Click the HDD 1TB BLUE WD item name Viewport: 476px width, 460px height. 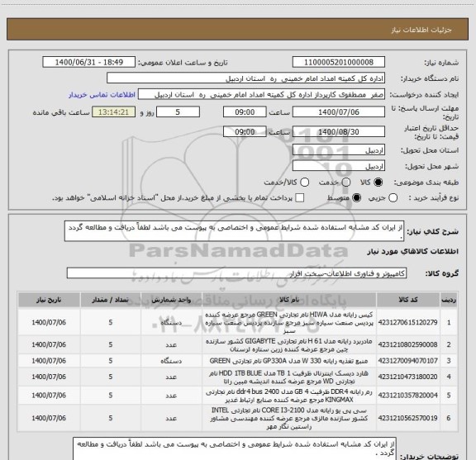tap(288, 377)
